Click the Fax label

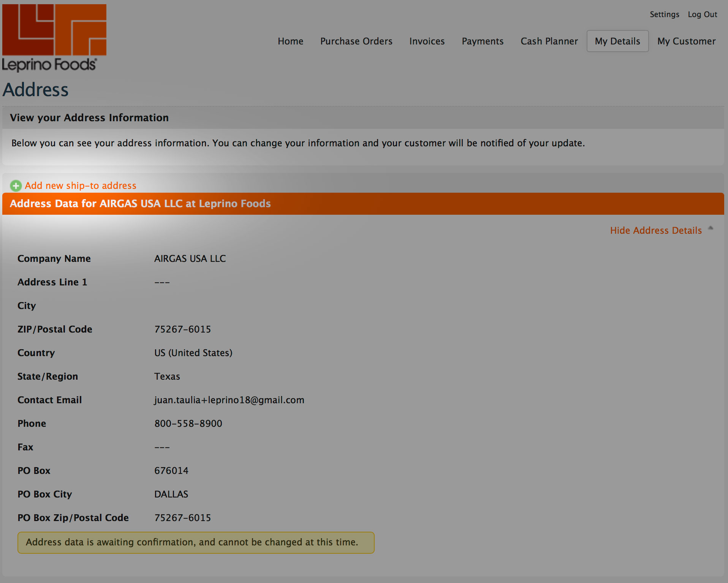[25, 447]
